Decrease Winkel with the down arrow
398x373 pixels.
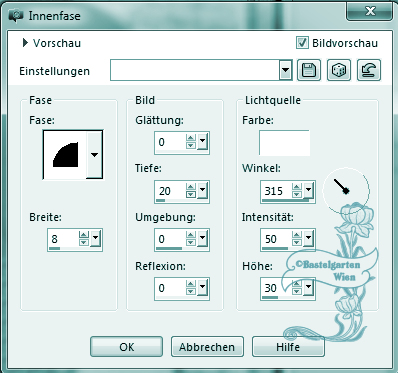(297, 194)
